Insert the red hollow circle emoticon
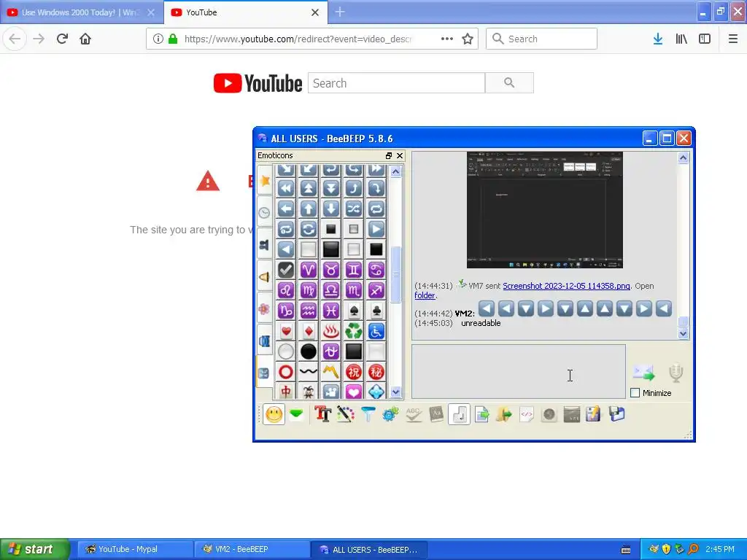This screenshot has height=560, width=747. coord(286,373)
